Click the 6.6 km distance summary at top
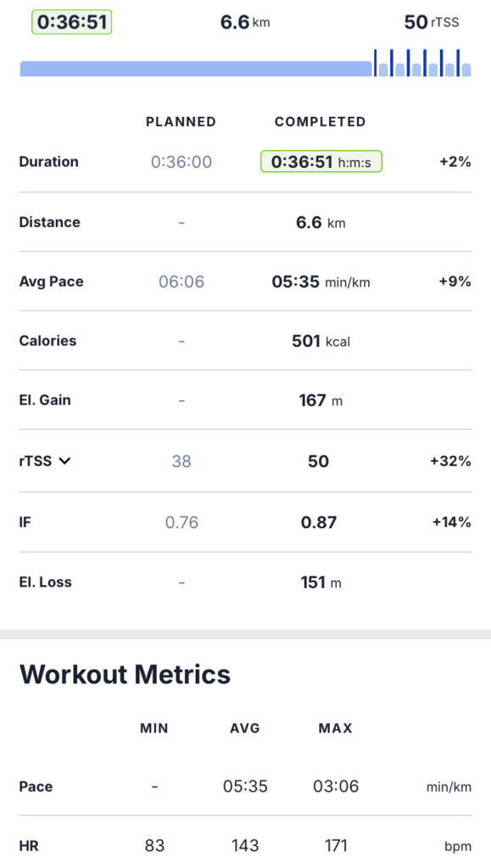This screenshot has width=491, height=868. [245, 22]
